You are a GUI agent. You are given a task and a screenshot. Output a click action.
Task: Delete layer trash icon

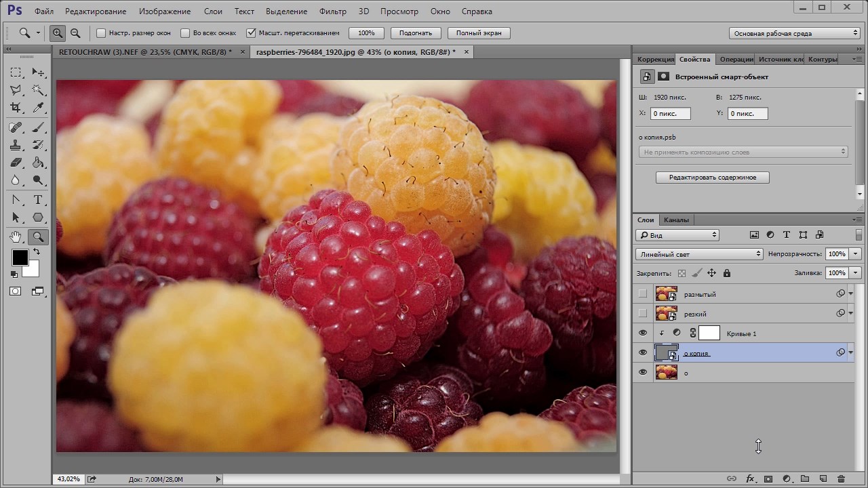[x=841, y=479]
